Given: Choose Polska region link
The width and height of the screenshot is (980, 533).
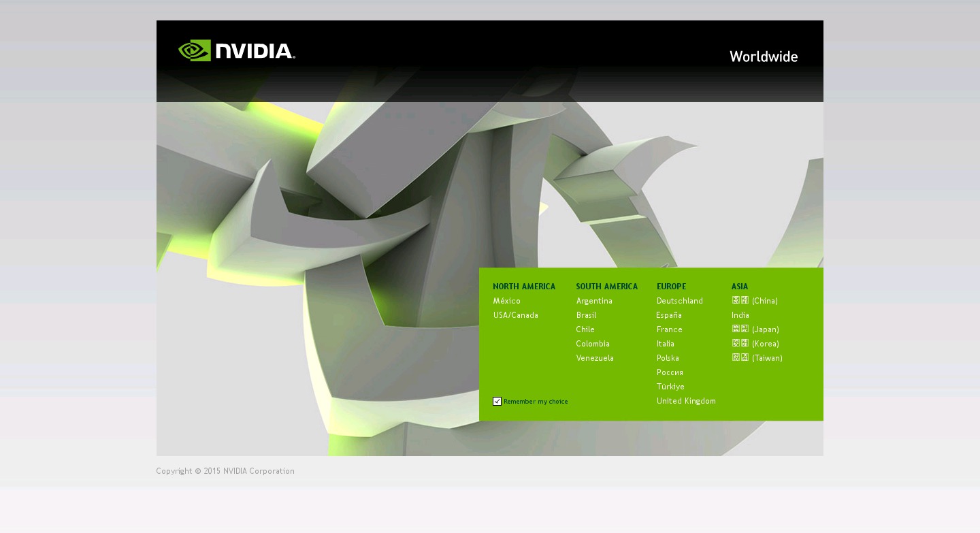Looking at the screenshot, I should pyautogui.click(x=667, y=358).
